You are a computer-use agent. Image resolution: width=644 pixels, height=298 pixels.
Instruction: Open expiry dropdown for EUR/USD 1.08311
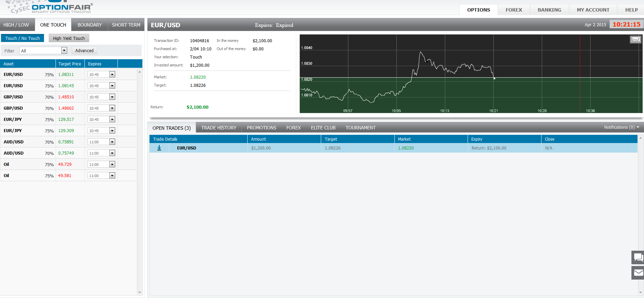[x=112, y=75]
